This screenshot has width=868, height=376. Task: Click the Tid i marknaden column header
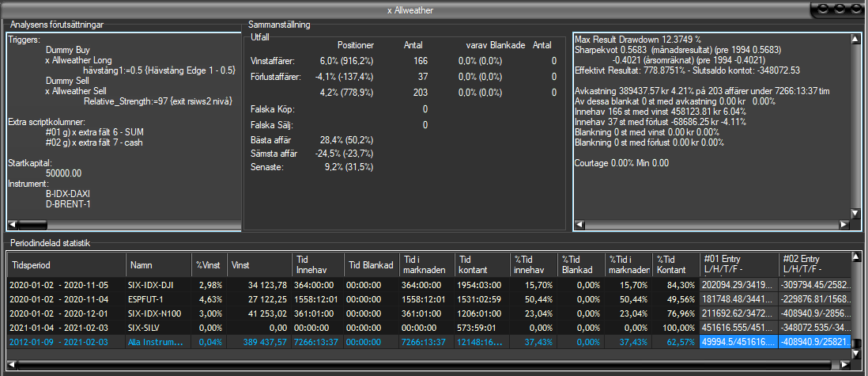point(426,262)
